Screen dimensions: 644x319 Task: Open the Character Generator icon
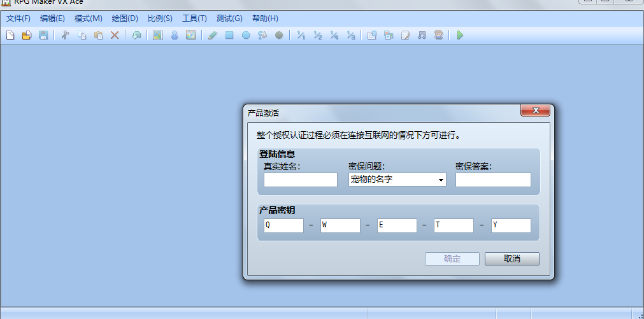tap(438, 35)
